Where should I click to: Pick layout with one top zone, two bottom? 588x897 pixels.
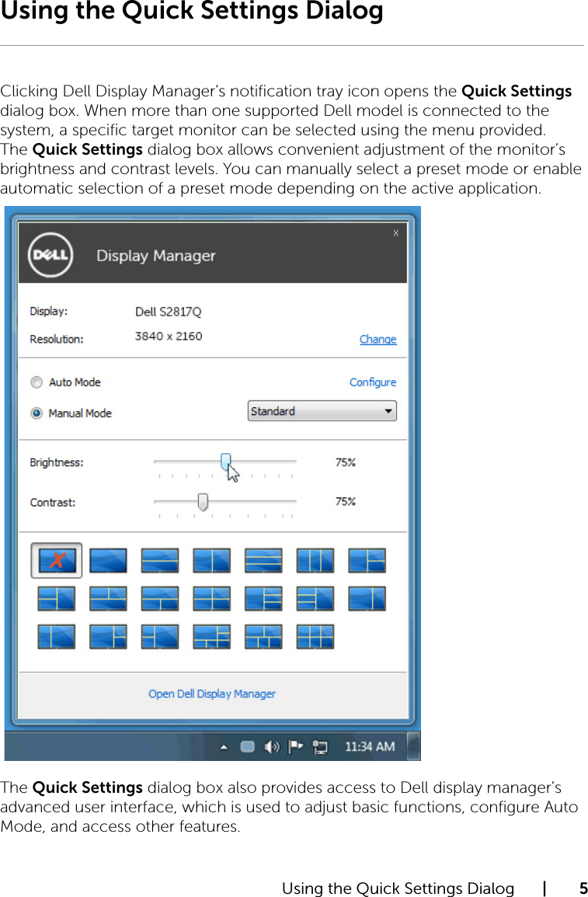pyautogui.click(x=160, y=599)
